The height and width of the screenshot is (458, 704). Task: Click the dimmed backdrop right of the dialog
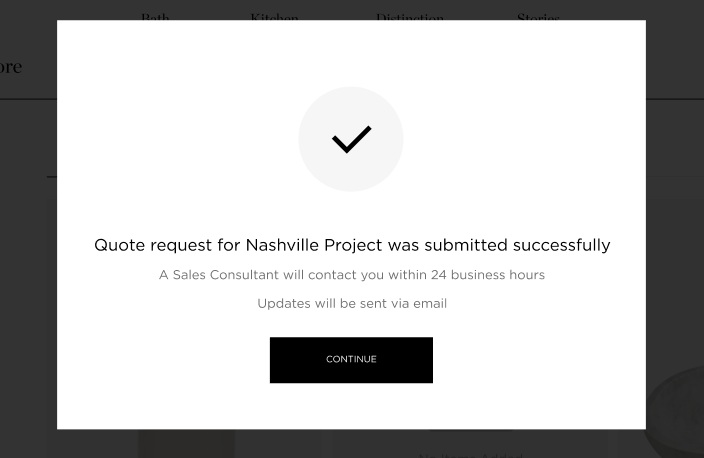pyautogui.click(x=675, y=250)
